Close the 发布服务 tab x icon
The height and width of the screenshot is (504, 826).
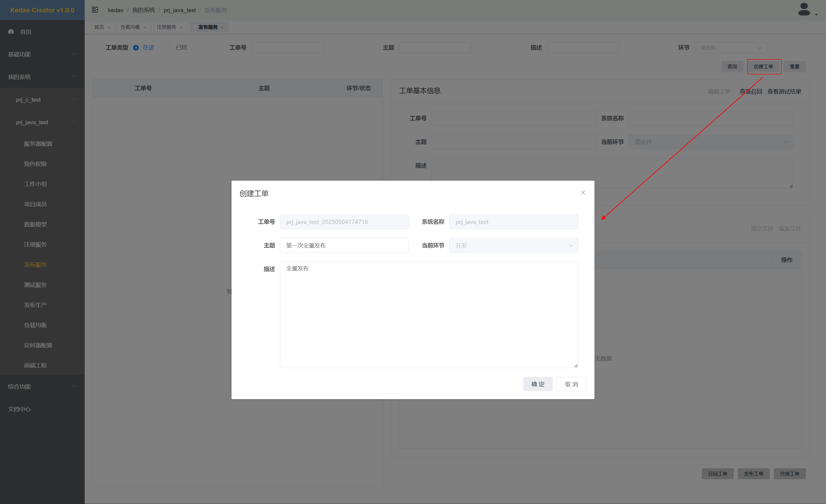coord(222,27)
